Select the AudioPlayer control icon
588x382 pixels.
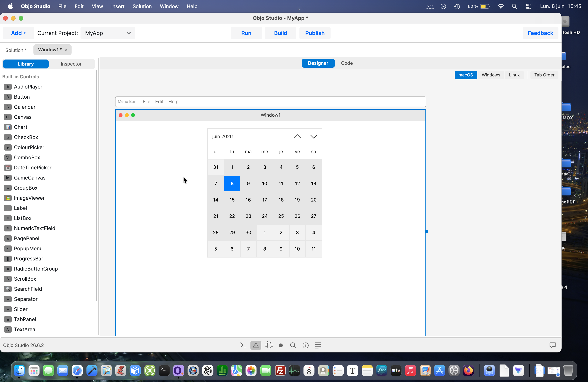(8, 87)
